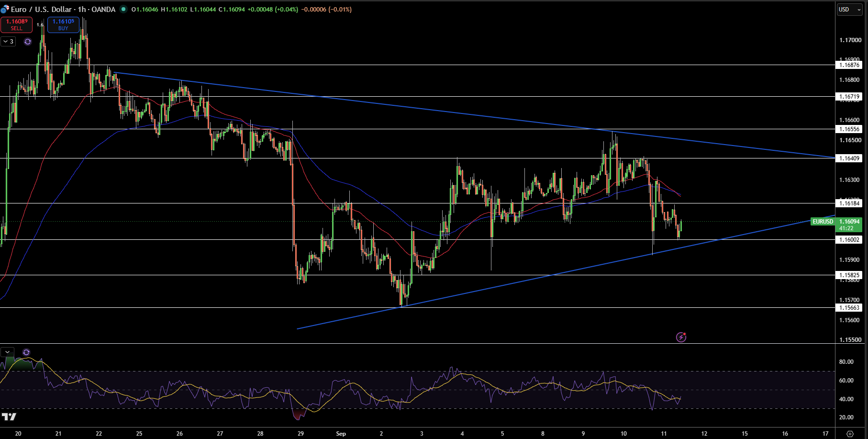Open the USD currency dropdown

click(850, 10)
